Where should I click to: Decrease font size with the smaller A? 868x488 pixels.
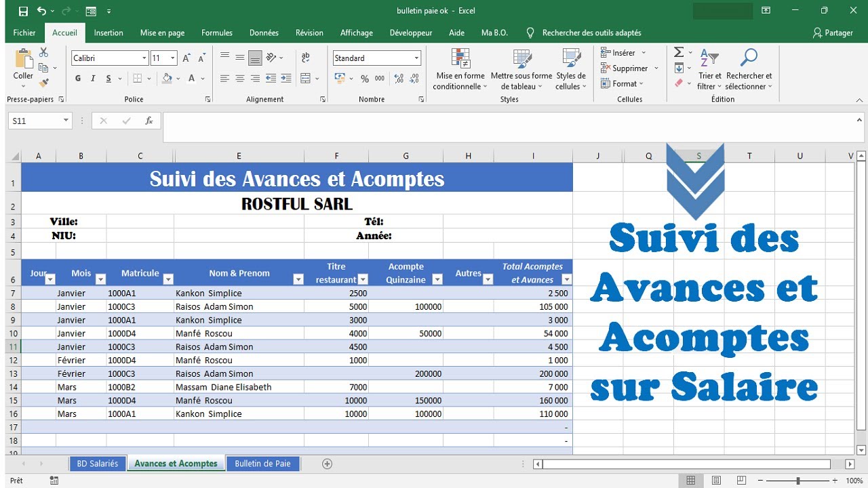201,58
